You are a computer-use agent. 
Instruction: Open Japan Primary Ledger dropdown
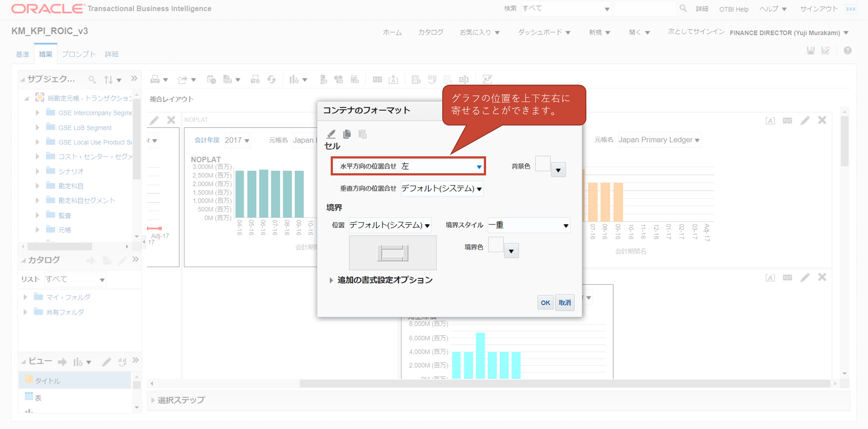click(659, 140)
